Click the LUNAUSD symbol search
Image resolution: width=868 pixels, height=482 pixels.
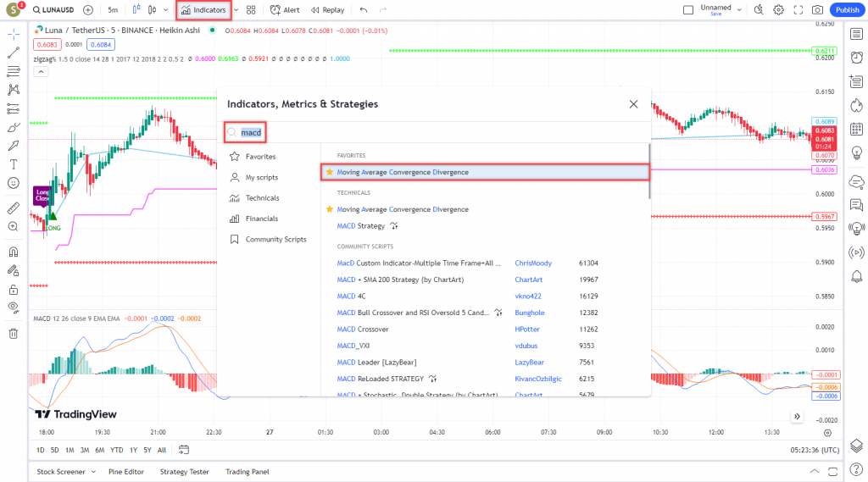53,10
